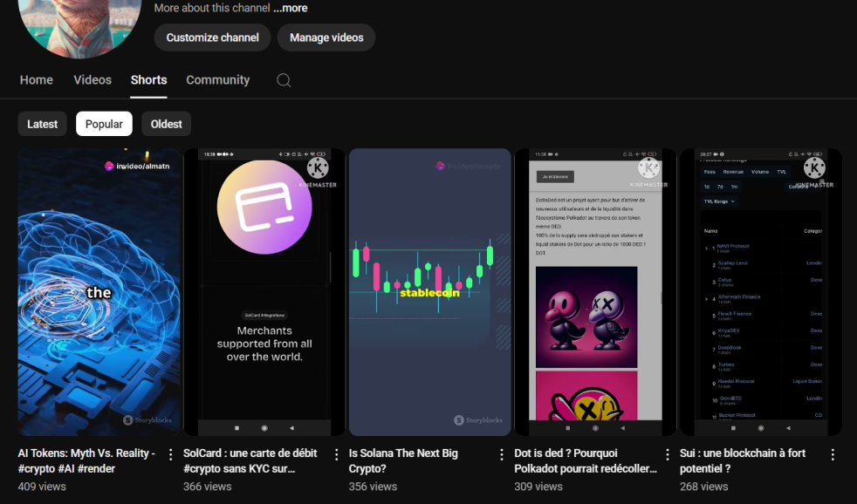Open the Polkadot duck characters thumbnail
Image resolution: width=857 pixels, height=504 pixels.
tap(596, 292)
